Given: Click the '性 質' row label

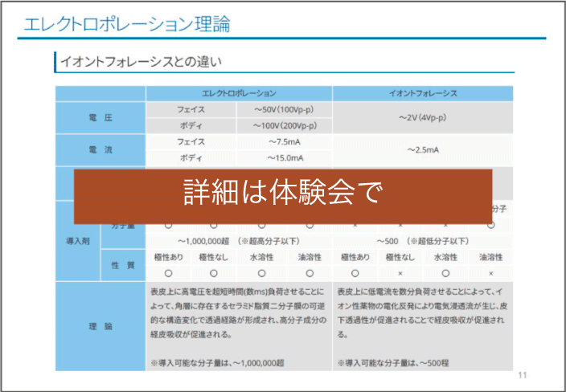Looking at the screenshot, I should (122, 265).
